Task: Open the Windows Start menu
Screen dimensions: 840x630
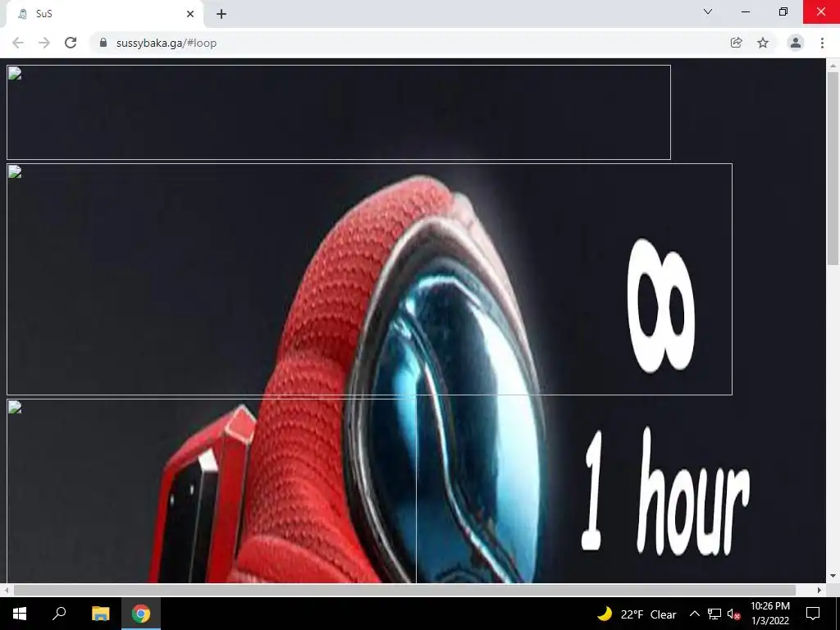Action: (x=20, y=614)
